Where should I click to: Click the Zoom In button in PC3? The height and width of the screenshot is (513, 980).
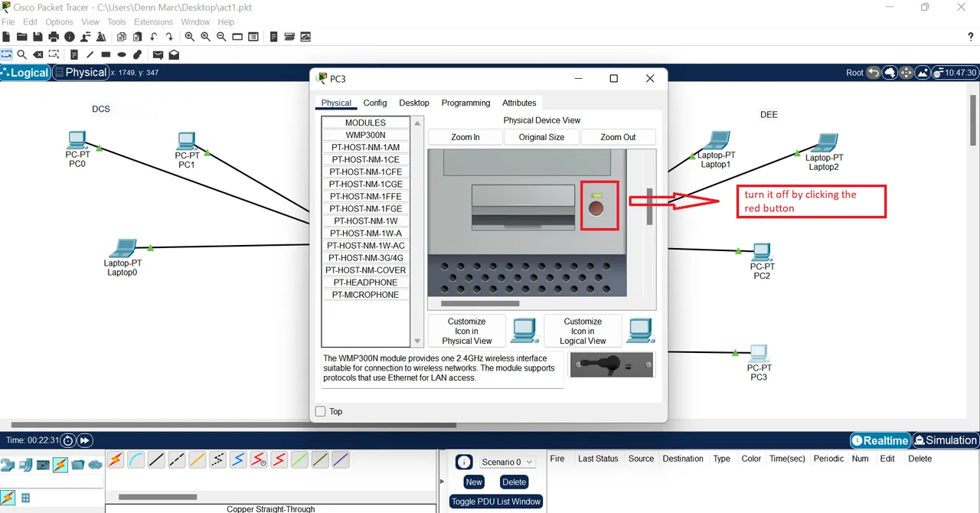pos(465,137)
